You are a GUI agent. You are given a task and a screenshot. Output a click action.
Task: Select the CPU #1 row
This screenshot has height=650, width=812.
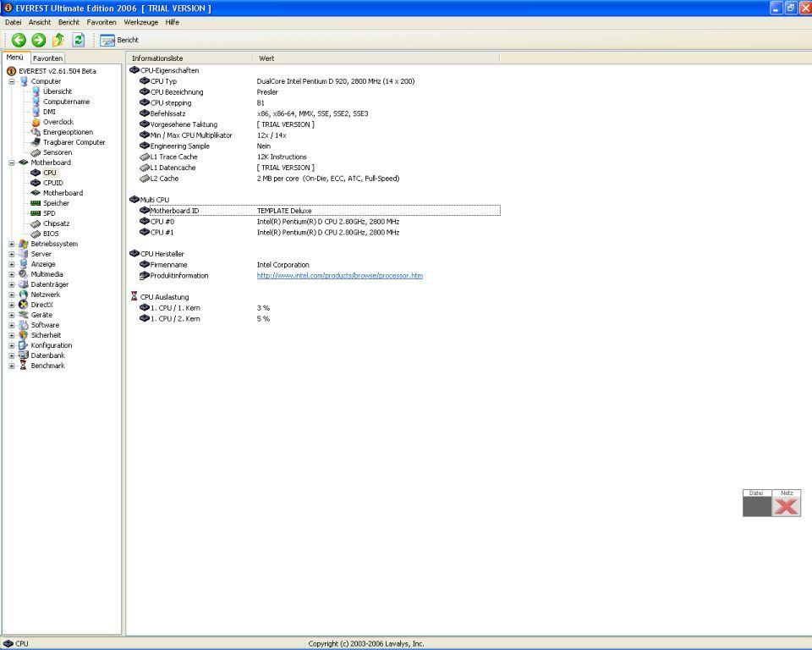pyautogui.click(x=315, y=233)
